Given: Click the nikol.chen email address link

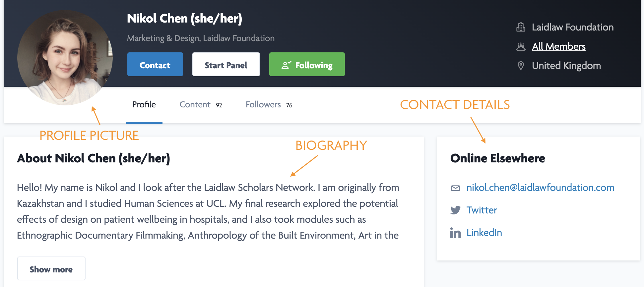Looking at the screenshot, I should point(540,188).
